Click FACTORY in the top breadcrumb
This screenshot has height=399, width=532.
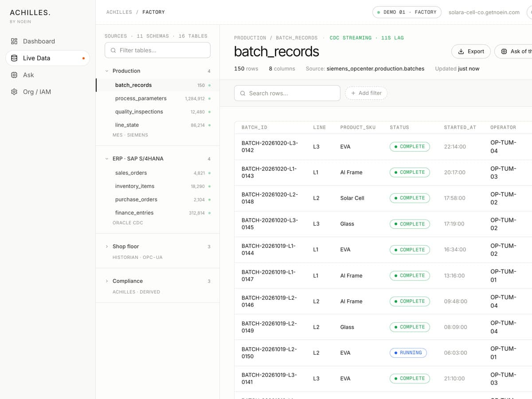point(153,12)
